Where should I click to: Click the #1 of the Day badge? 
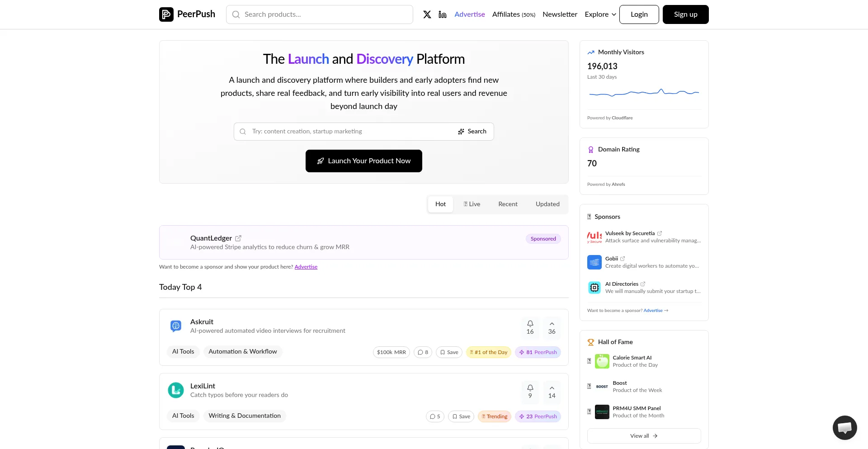point(489,352)
